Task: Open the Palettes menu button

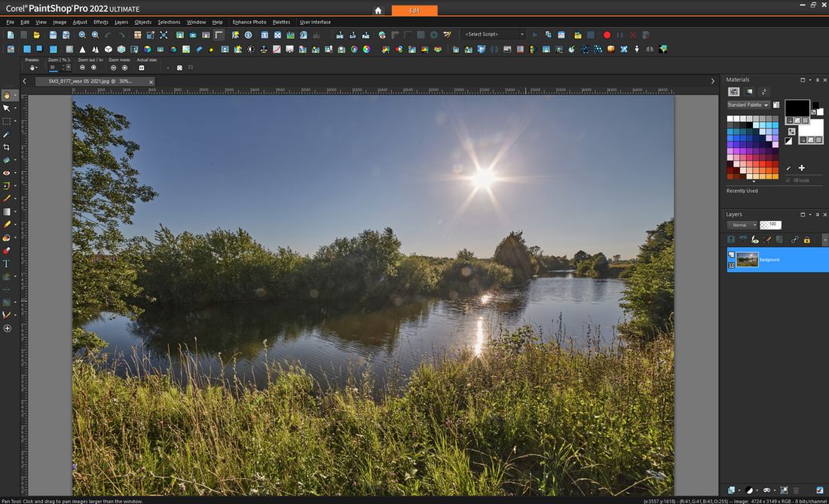Action: click(x=281, y=22)
